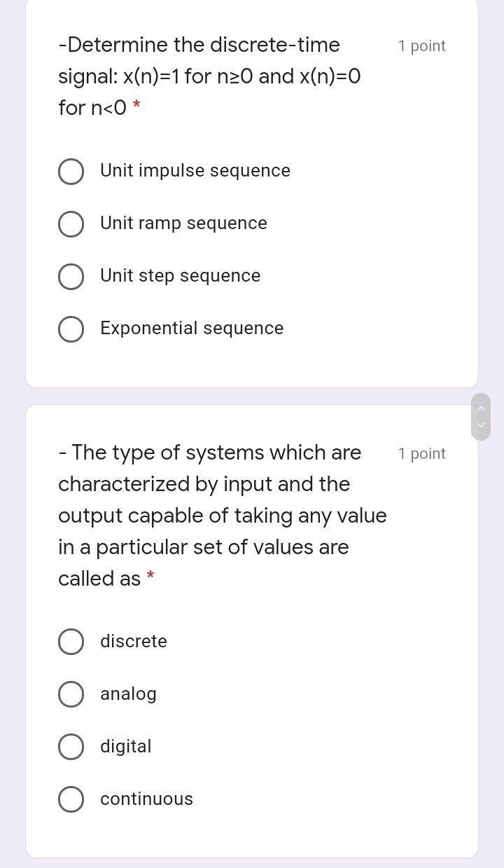Click the downward scroll chevron
This screenshot has height=868, width=504.
[x=481, y=424]
